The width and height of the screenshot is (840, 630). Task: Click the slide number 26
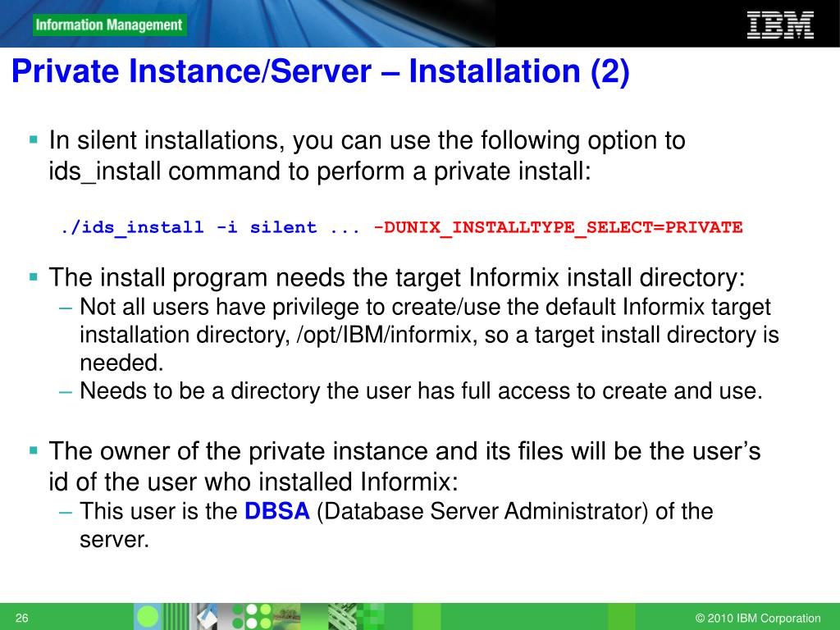click(21, 618)
